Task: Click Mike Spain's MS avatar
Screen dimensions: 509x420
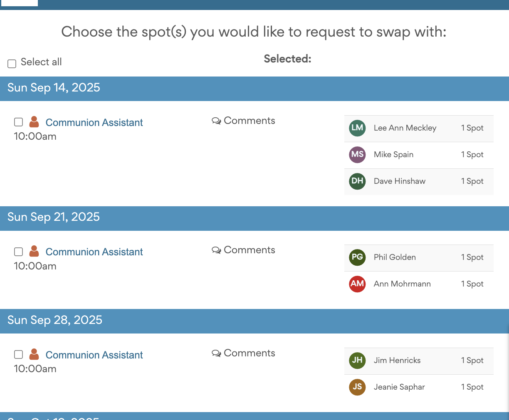Action: (x=357, y=155)
